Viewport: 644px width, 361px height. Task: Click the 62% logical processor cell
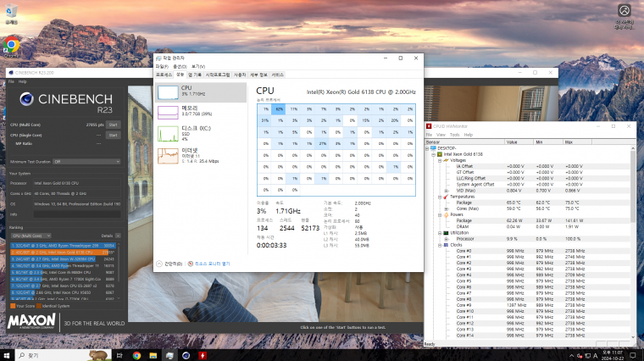coord(280,109)
